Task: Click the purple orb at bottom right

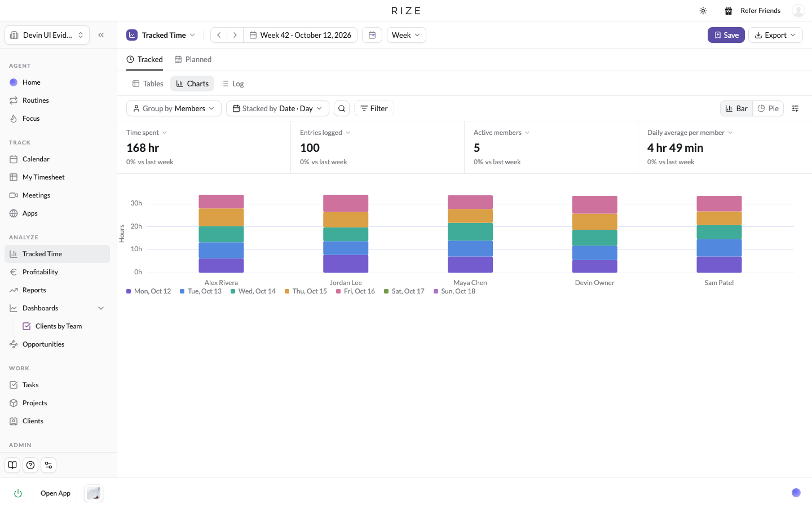Action: tap(796, 493)
